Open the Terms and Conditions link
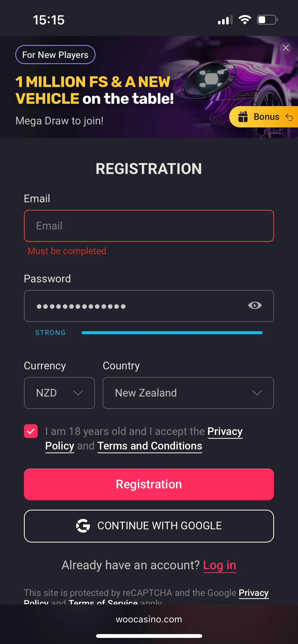The height and width of the screenshot is (644, 298). [x=150, y=446]
